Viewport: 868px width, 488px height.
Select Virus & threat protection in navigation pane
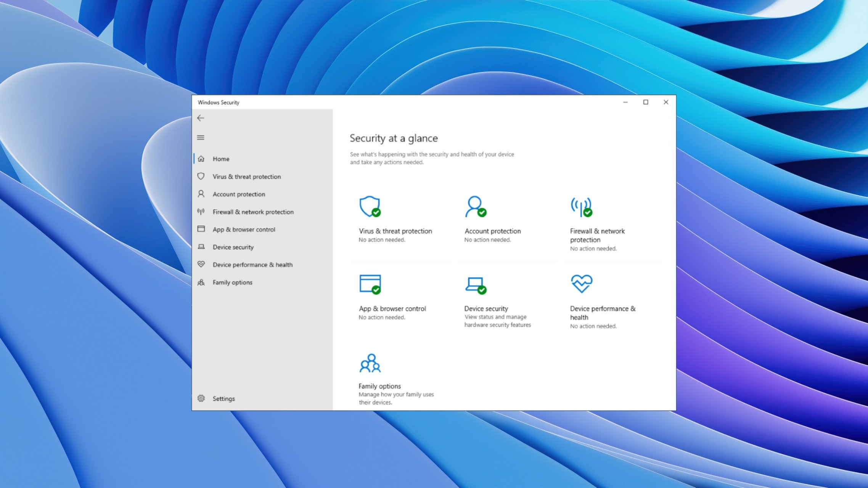click(262, 177)
